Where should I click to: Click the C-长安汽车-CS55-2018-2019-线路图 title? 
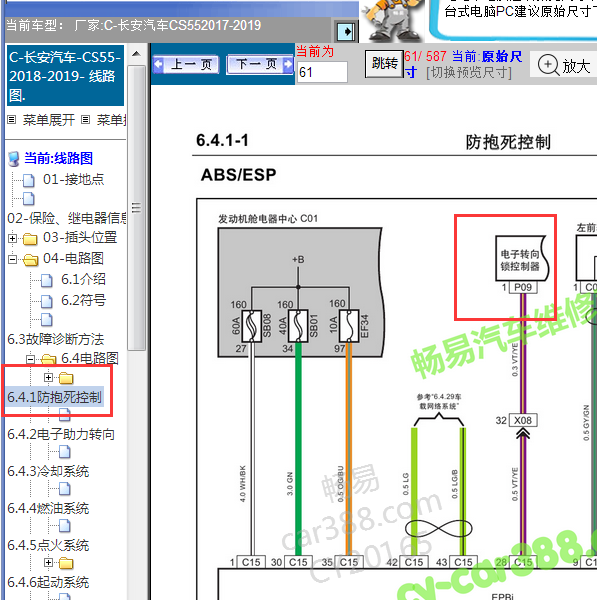[x=65, y=75]
